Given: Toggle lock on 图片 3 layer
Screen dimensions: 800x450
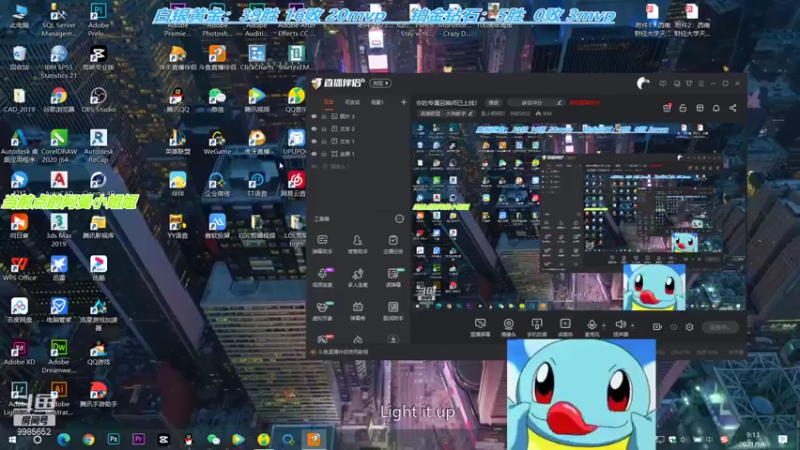Looking at the screenshot, I should [324, 116].
